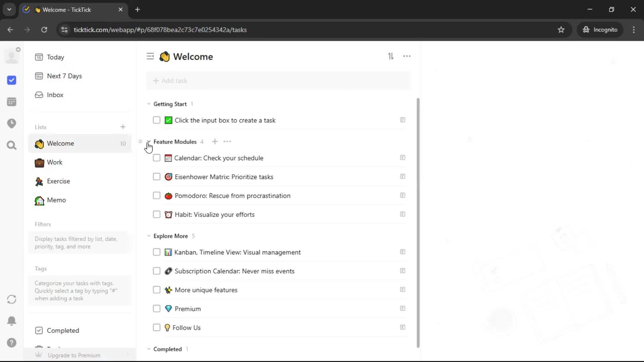The width and height of the screenshot is (644, 362).
Task: Mark Pomodoro task as complete
Action: tap(157, 196)
